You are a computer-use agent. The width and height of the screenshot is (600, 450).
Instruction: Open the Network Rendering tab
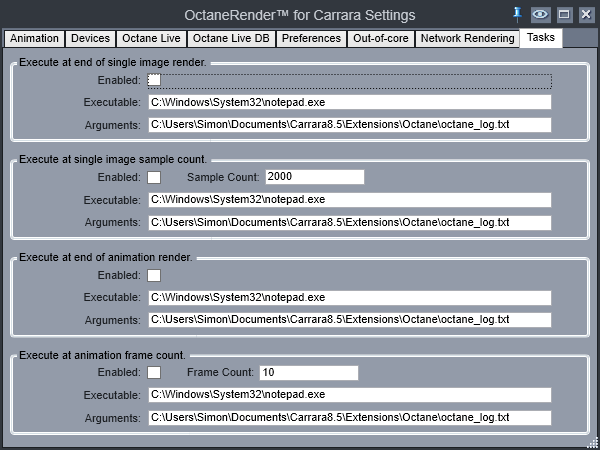coord(467,39)
